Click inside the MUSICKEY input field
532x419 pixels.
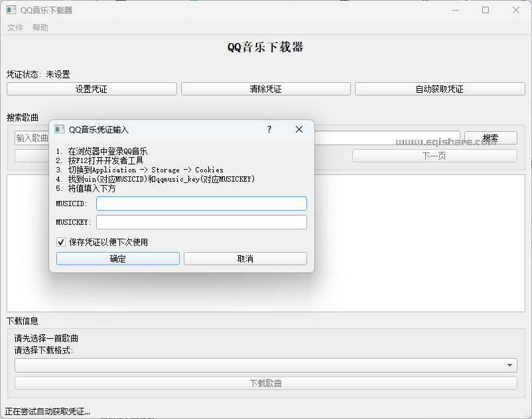point(201,221)
